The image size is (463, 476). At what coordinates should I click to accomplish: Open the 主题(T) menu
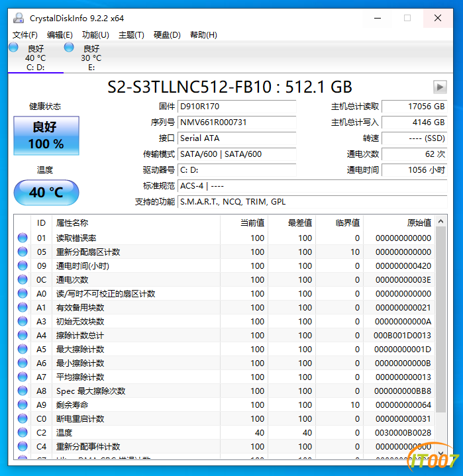pyautogui.click(x=131, y=35)
